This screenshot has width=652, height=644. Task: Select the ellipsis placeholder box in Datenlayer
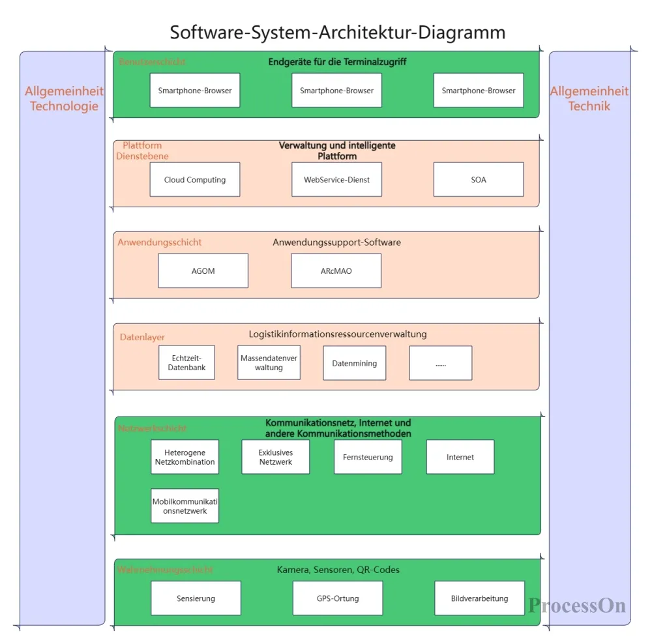[440, 363]
